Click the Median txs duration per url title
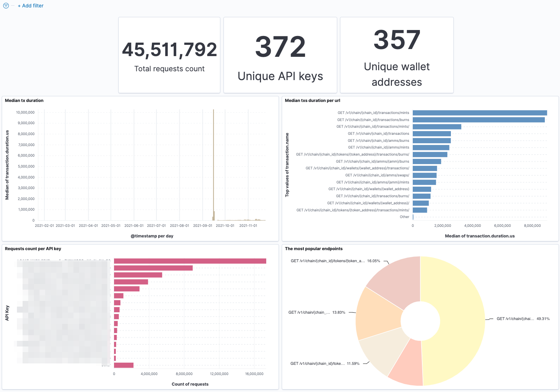This screenshot has width=560, height=392. [312, 101]
